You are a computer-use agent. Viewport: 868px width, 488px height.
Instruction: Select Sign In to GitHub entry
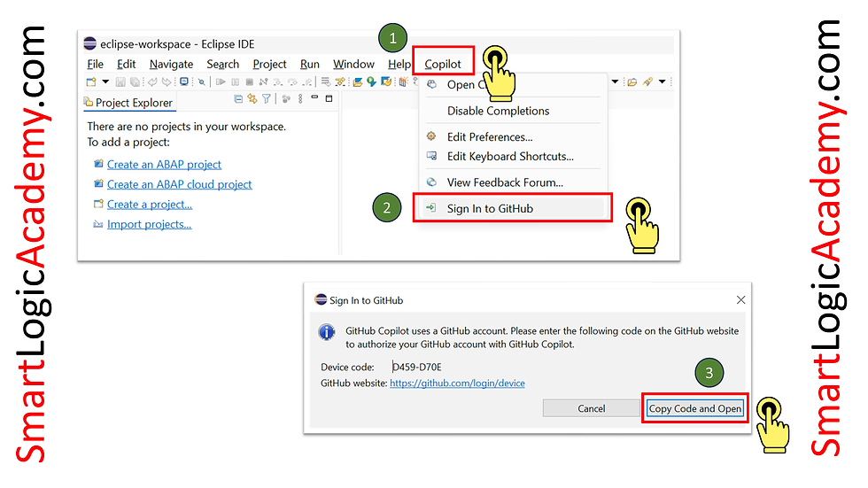click(513, 209)
